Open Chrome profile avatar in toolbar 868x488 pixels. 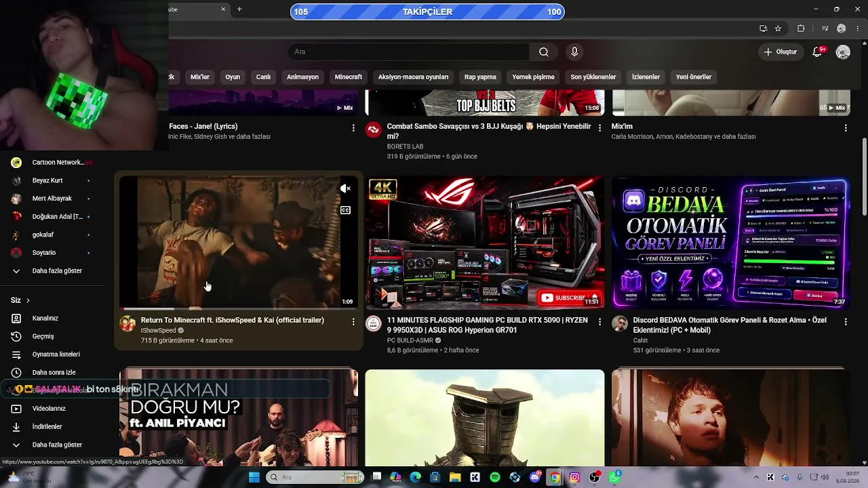click(x=842, y=28)
